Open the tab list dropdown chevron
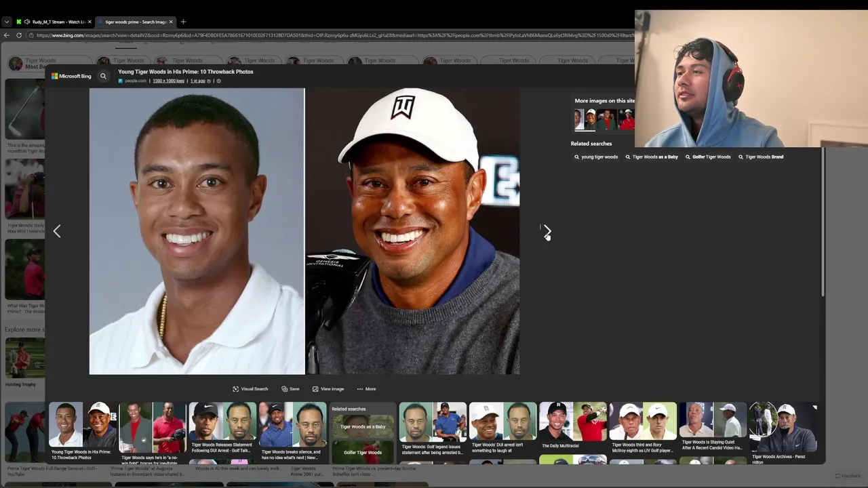Screen dimensions: 868x488 click(6, 22)
